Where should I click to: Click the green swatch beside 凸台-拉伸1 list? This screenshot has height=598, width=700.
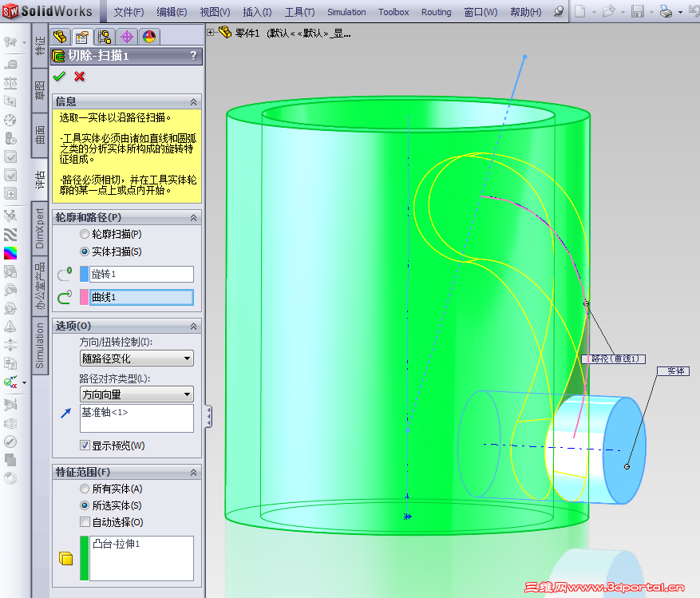coord(84,558)
